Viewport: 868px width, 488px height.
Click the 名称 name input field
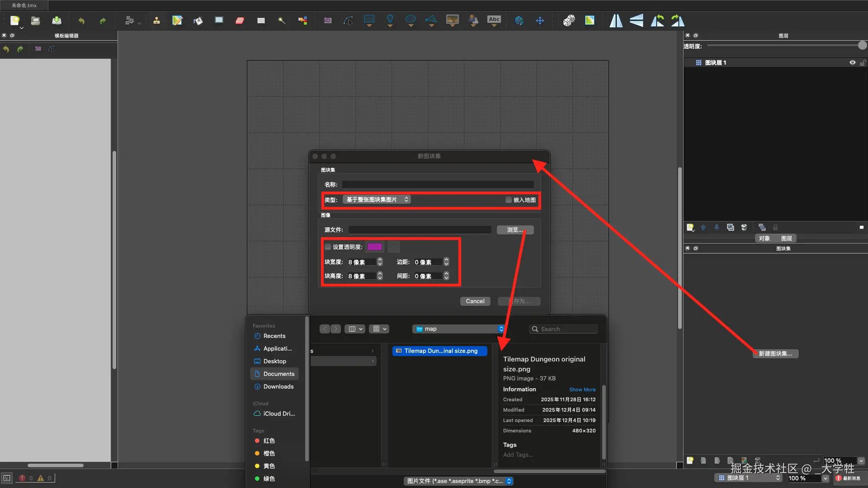(438, 184)
